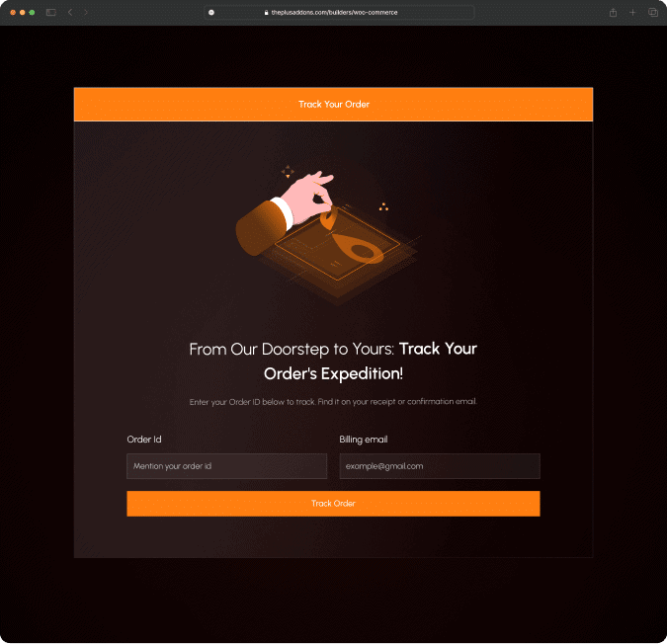Go back with the browser back arrow
Image resolution: width=667 pixels, height=644 pixels.
click(69, 12)
